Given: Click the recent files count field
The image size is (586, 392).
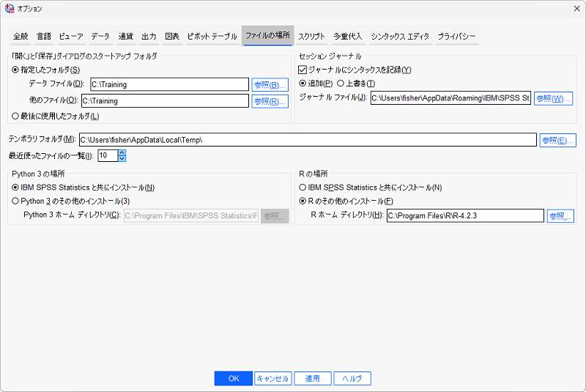Looking at the screenshot, I should pyautogui.click(x=108, y=155).
